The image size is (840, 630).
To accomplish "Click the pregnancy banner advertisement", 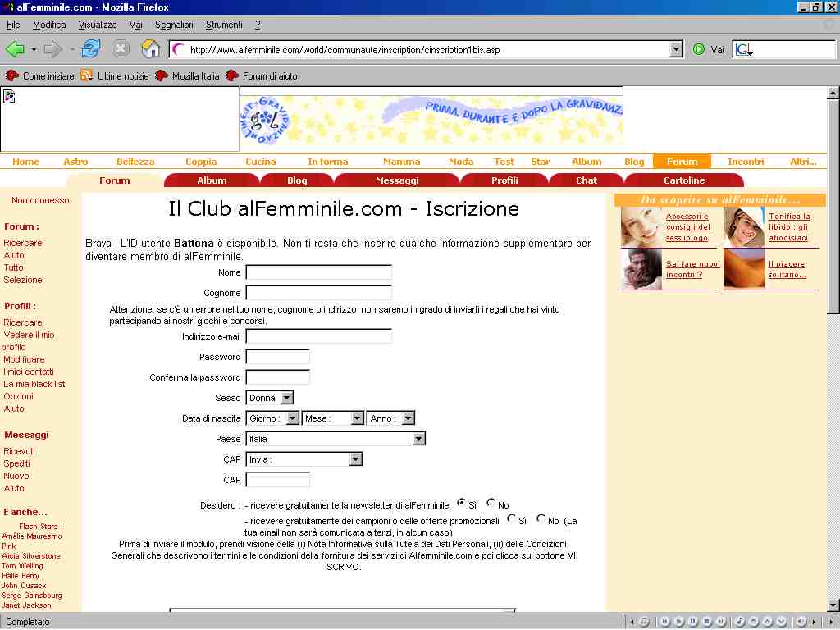I will (431, 121).
